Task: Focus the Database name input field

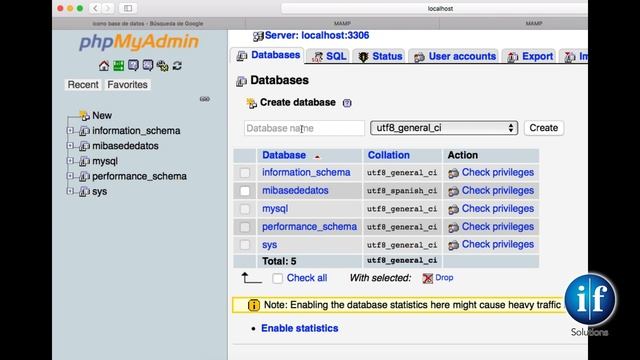Action: [304, 128]
